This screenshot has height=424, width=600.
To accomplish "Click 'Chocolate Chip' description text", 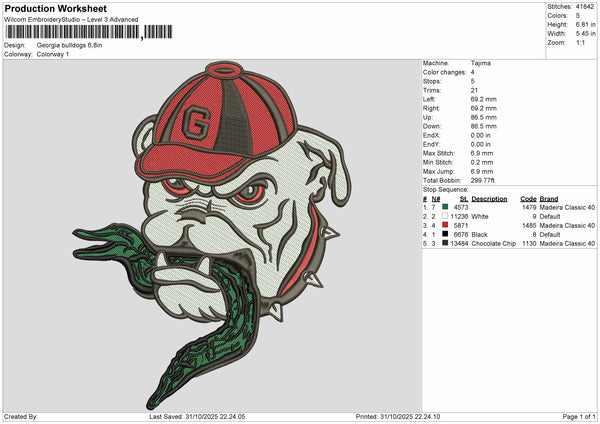I will click(494, 243).
